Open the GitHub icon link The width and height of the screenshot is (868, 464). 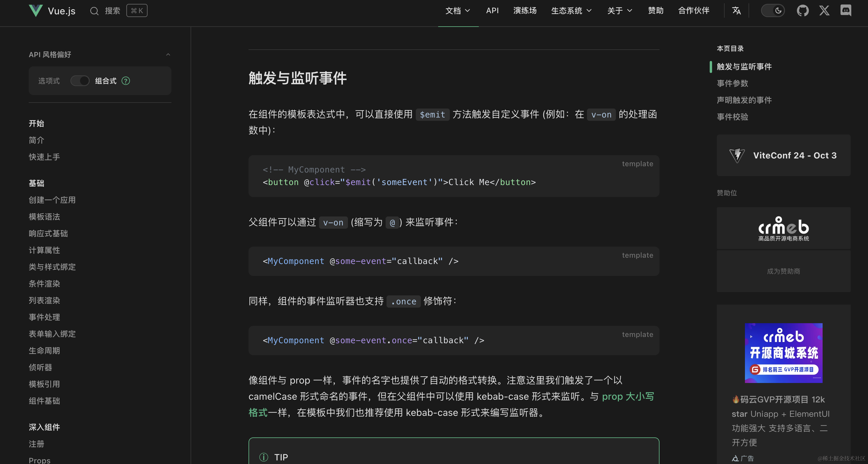tap(803, 11)
